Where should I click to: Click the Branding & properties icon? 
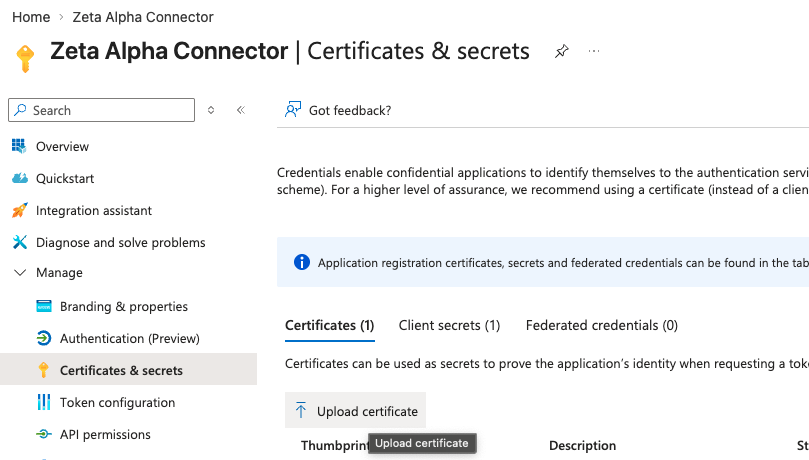(x=44, y=306)
